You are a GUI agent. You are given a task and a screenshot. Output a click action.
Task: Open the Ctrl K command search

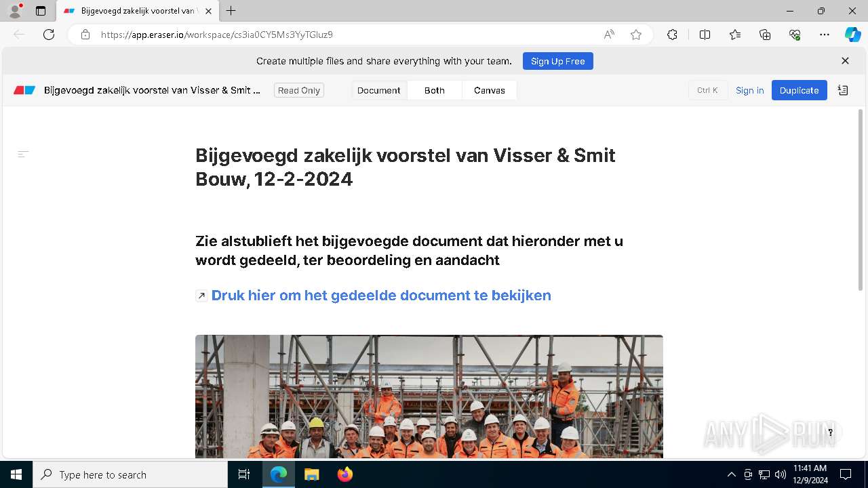point(707,90)
